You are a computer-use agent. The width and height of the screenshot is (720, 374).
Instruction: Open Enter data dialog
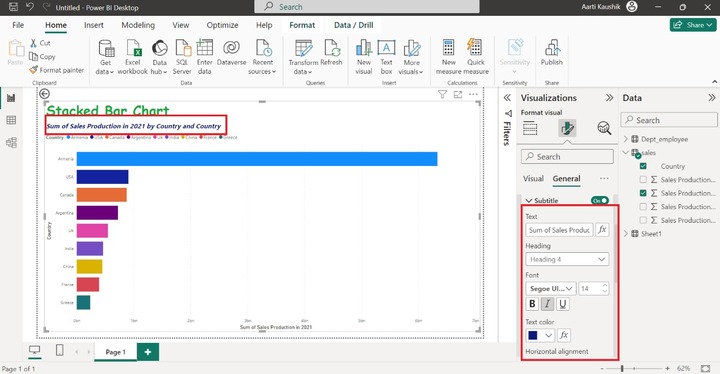click(204, 57)
